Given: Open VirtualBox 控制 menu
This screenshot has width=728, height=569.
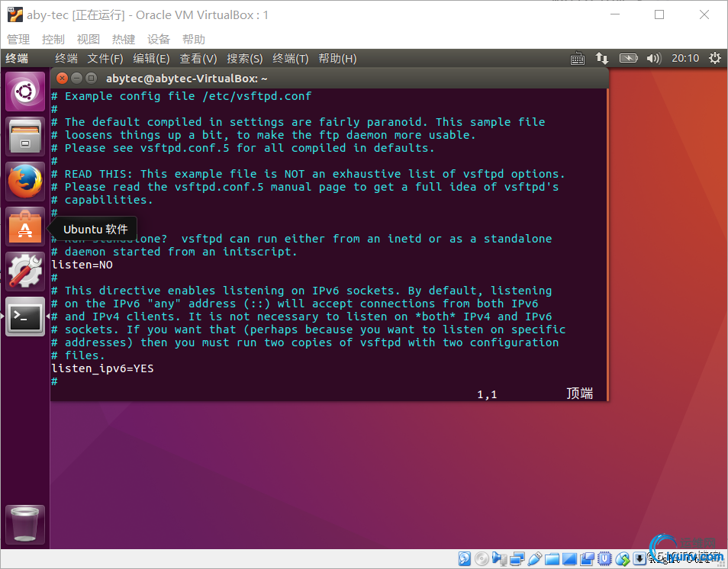Looking at the screenshot, I should point(53,40).
